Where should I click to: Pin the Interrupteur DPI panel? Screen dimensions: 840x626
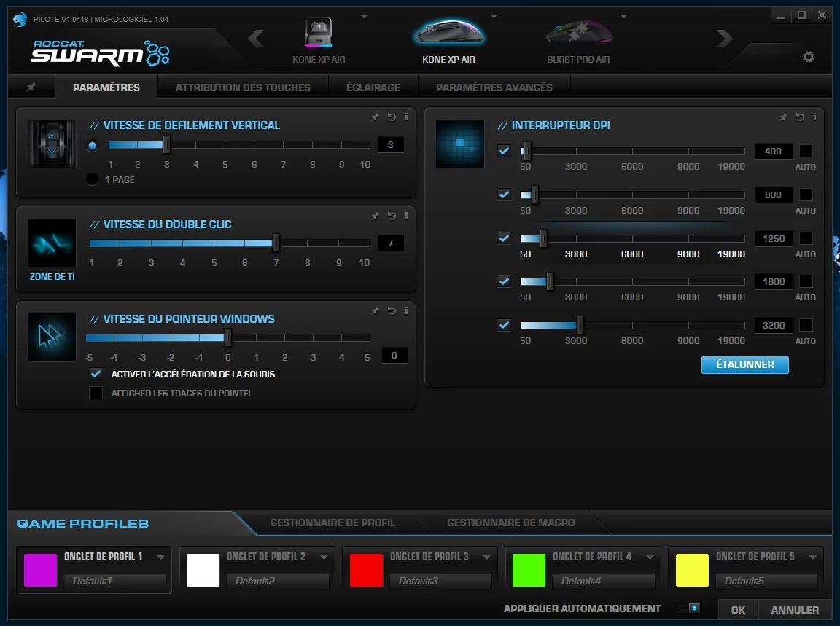point(783,117)
